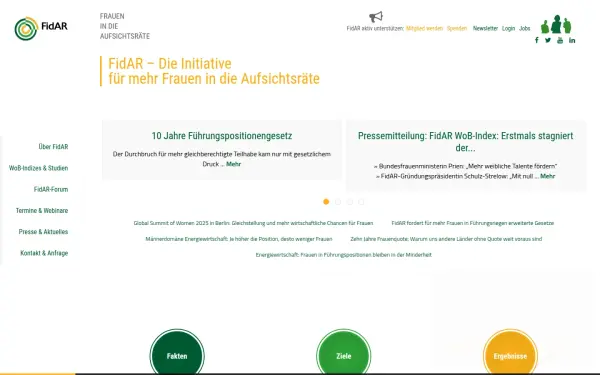This screenshot has height=375, width=600.
Task: Open Kontakt & Anfrage menu item
Action: click(44, 253)
